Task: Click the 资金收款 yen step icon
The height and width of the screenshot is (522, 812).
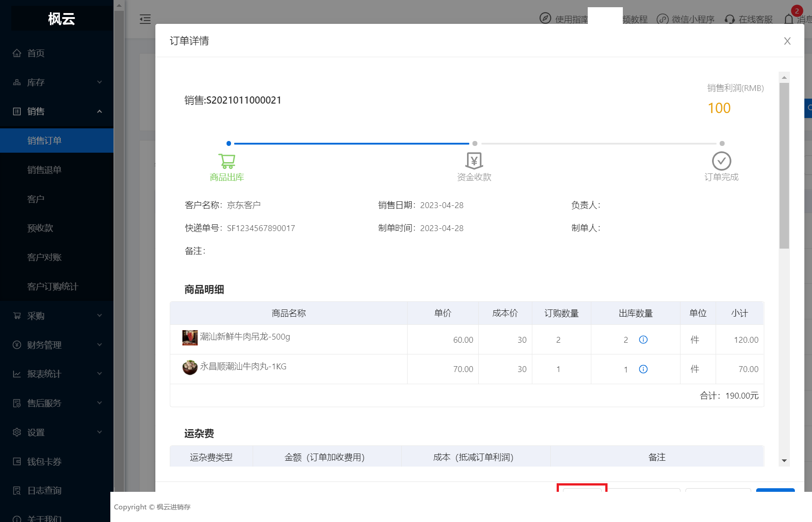Action: 474,161
